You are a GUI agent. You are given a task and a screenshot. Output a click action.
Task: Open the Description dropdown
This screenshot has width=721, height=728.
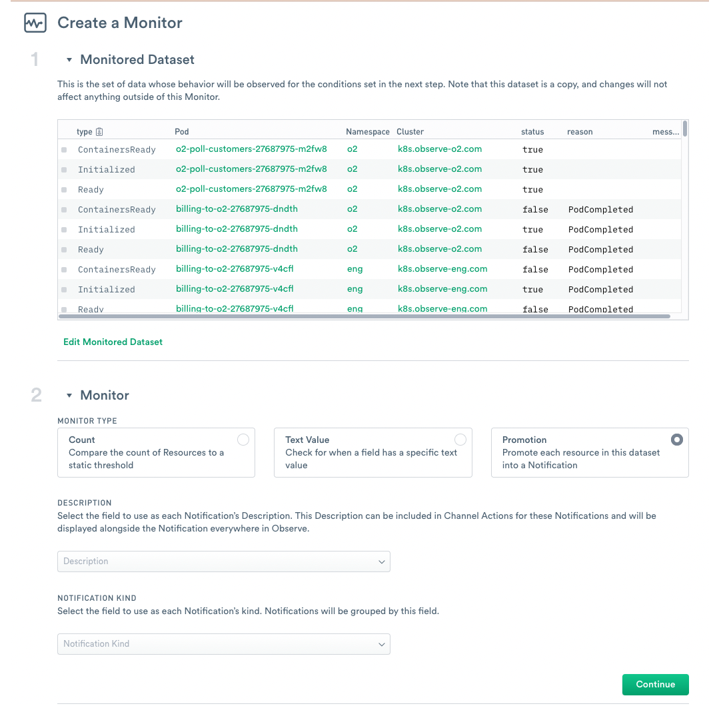pyautogui.click(x=224, y=561)
